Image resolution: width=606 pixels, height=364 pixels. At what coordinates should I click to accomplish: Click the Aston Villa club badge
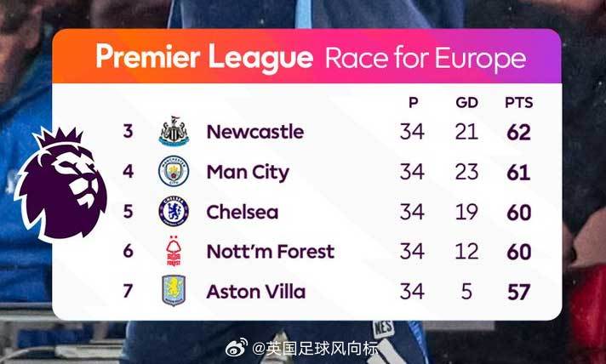click(x=174, y=291)
